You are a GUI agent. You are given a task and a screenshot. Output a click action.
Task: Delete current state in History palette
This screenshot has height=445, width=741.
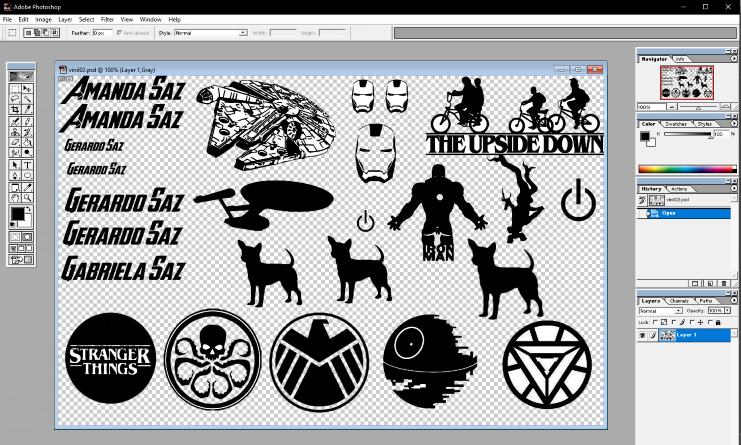(724, 283)
